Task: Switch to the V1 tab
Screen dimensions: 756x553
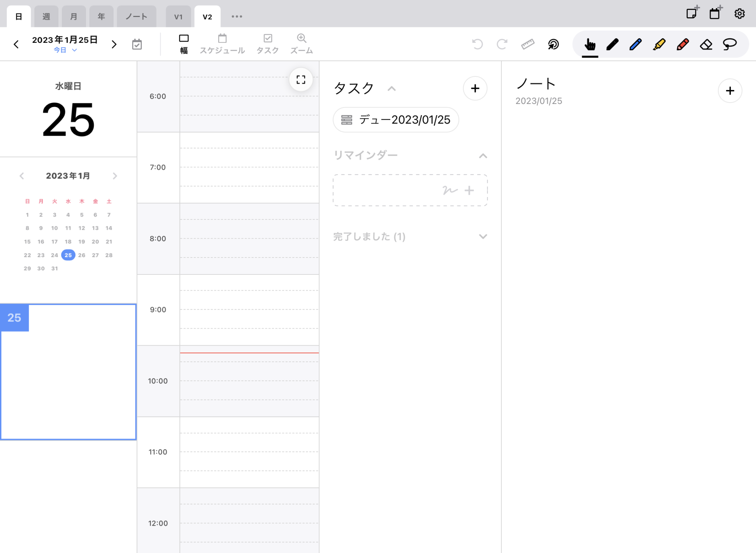Action: pos(179,16)
